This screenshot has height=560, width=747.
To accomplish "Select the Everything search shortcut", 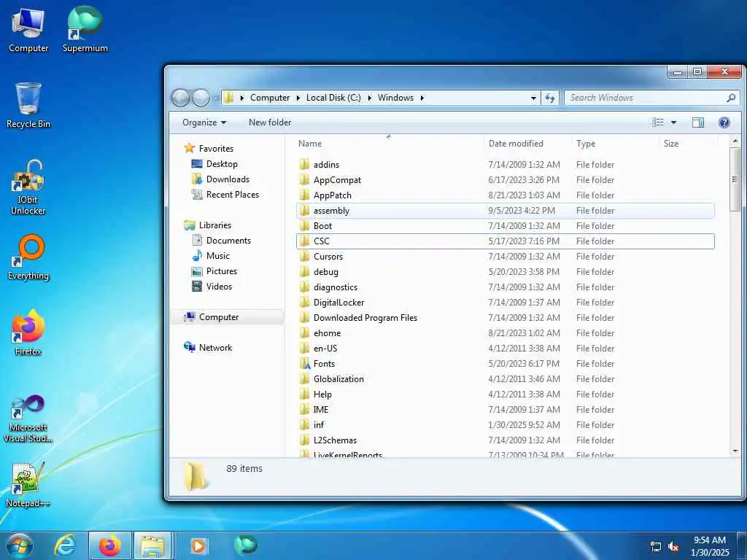I will click(x=28, y=257).
